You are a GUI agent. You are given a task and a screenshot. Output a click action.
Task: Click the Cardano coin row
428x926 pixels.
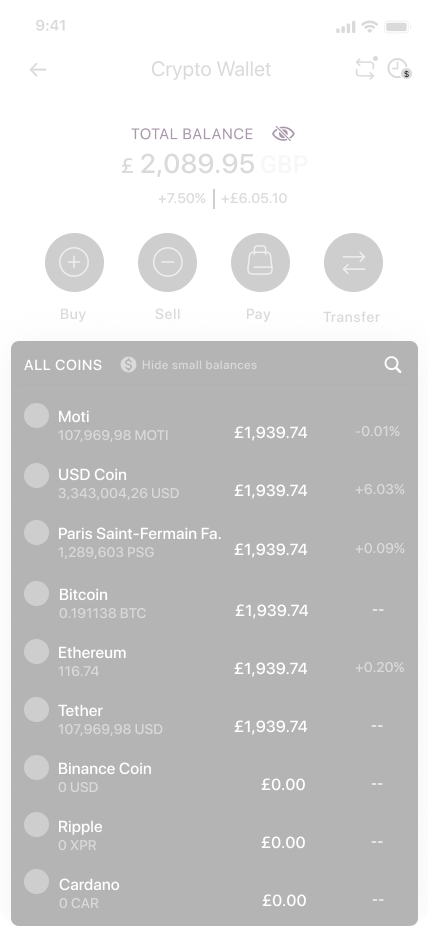coord(214,893)
